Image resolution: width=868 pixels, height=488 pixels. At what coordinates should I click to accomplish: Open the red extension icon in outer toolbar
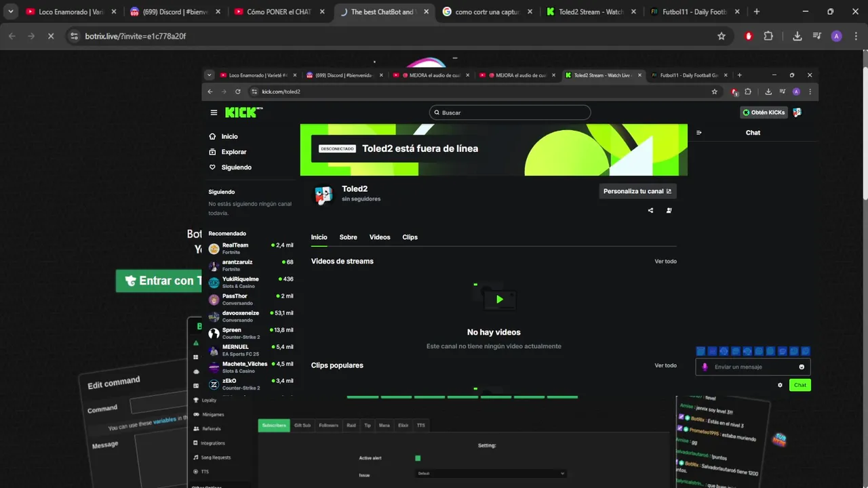(x=749, y=36)
